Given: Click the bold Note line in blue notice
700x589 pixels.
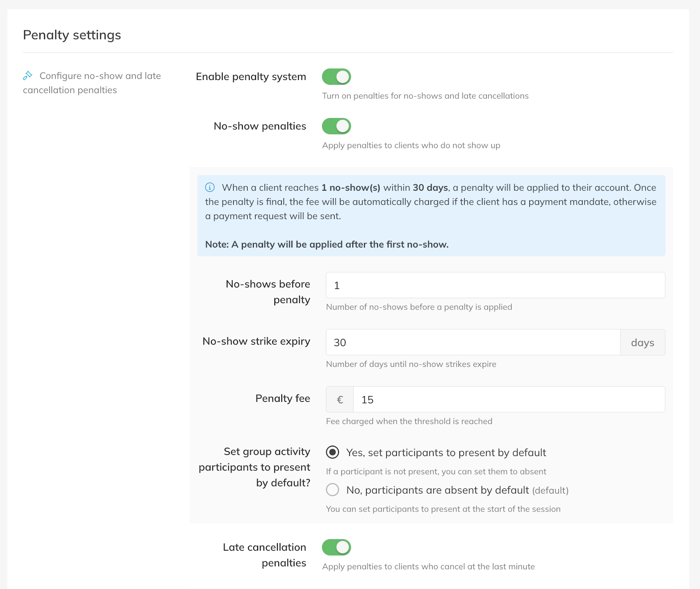Looking at the screenshot, I should coord(327,244).
